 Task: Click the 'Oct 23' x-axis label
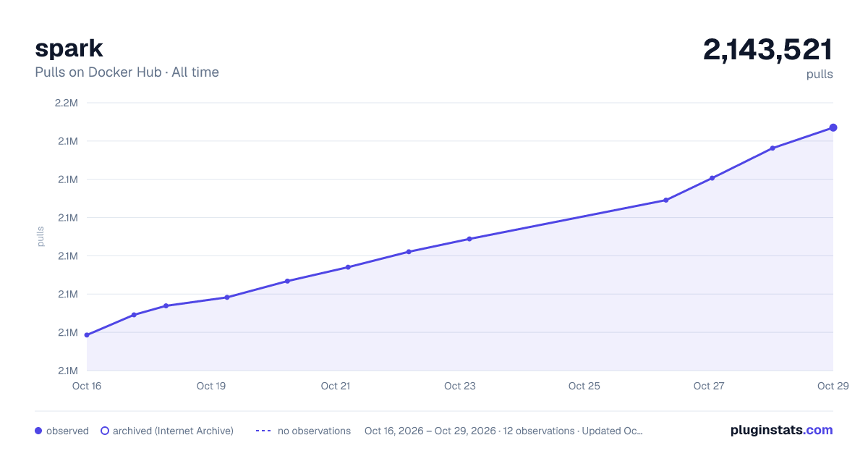tap(460, 386)
